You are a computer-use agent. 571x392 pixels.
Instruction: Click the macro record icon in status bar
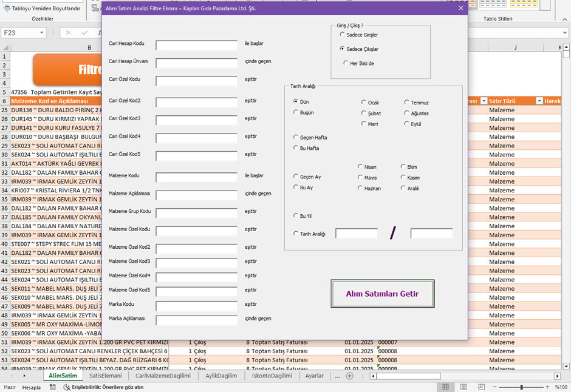coord(53,387)
